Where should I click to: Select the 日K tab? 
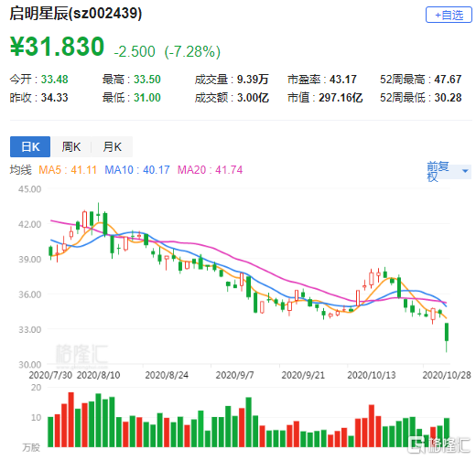tap(30, 146)
